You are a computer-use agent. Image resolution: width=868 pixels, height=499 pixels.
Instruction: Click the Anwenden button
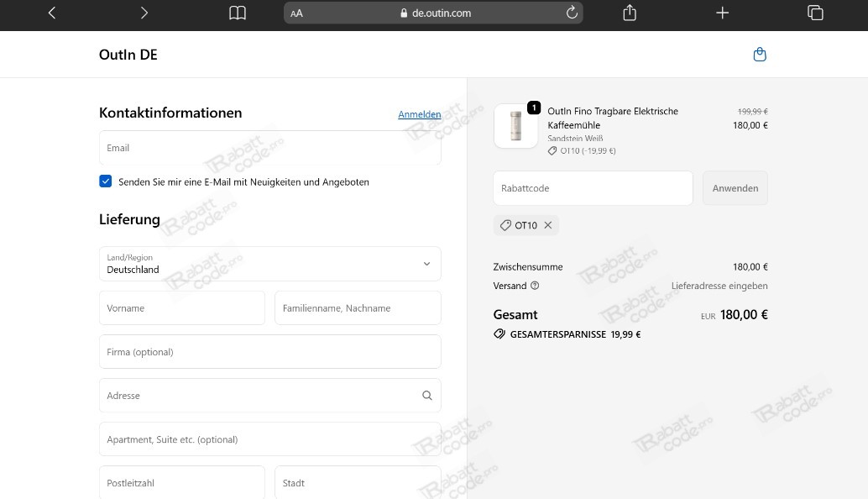click(735, 188)
